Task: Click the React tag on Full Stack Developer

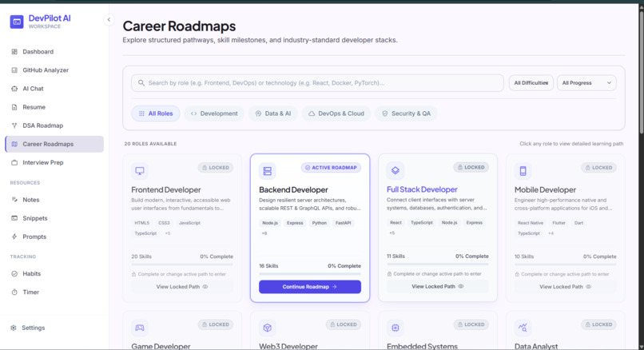Action: [396, 223]
